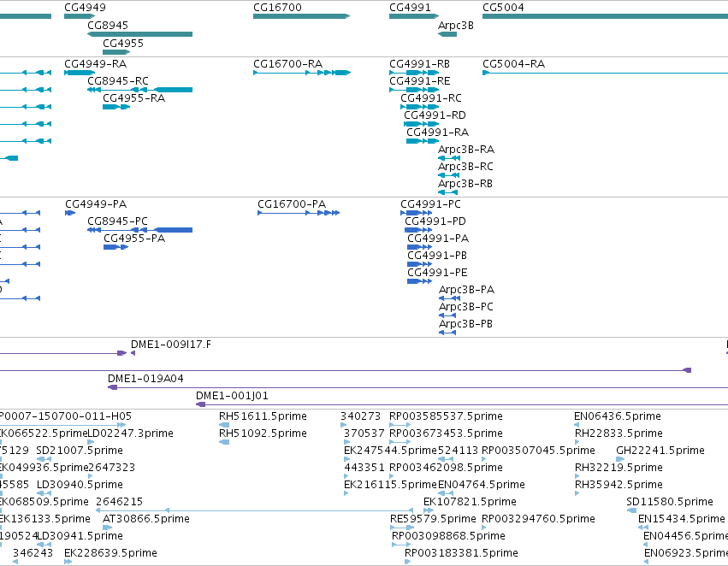728x566 pixels.
Task: Select transcript CG4991-RC
Action: pos(431,97)
